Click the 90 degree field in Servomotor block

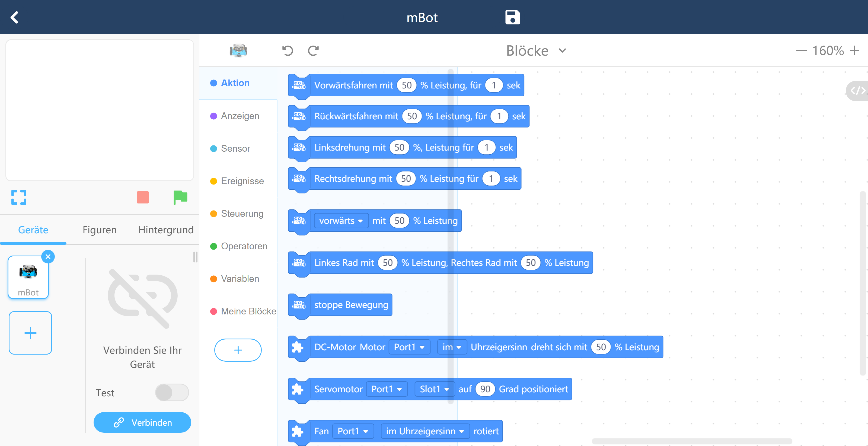point(485,389)
